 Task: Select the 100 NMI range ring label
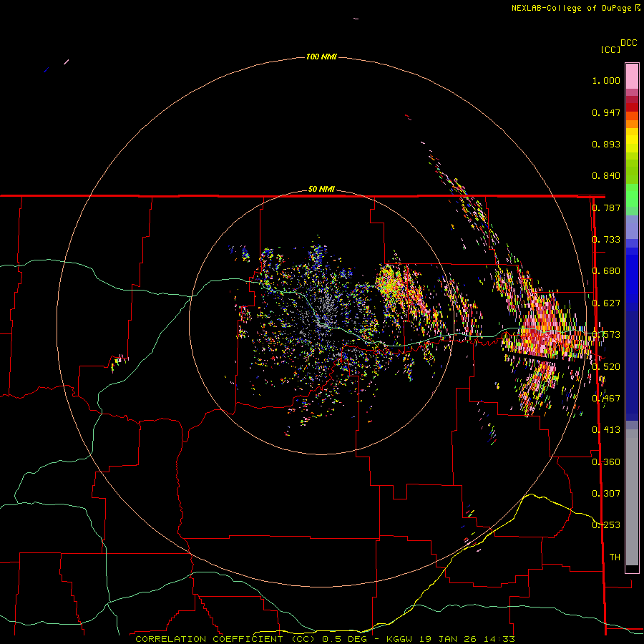pyautogui.click(x=321, y=57)
